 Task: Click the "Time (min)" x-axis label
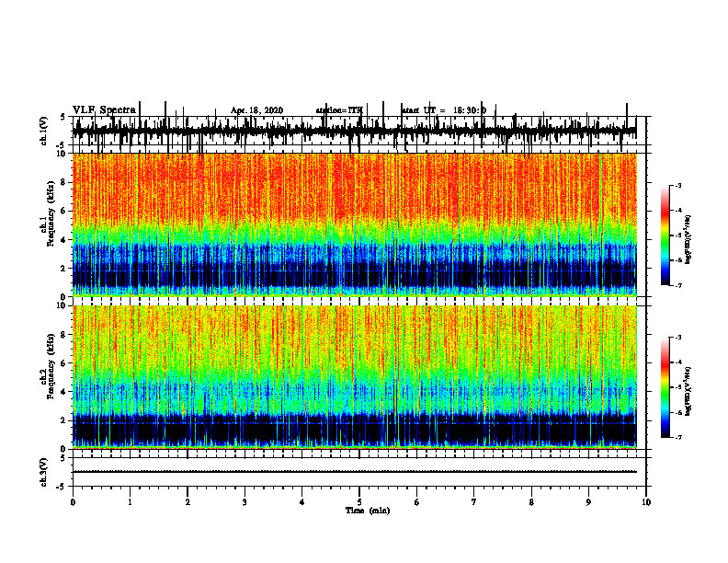(x=368, y=511)
